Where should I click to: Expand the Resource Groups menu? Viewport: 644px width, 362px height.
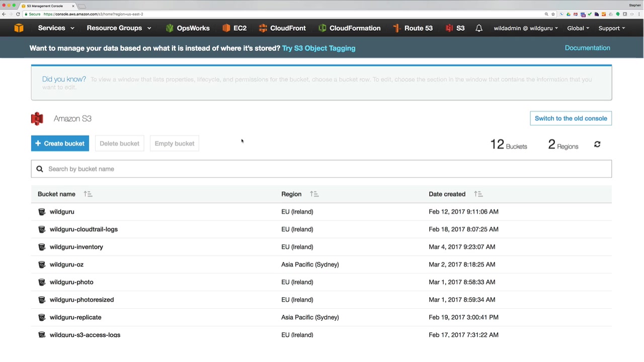pos(119,28)
